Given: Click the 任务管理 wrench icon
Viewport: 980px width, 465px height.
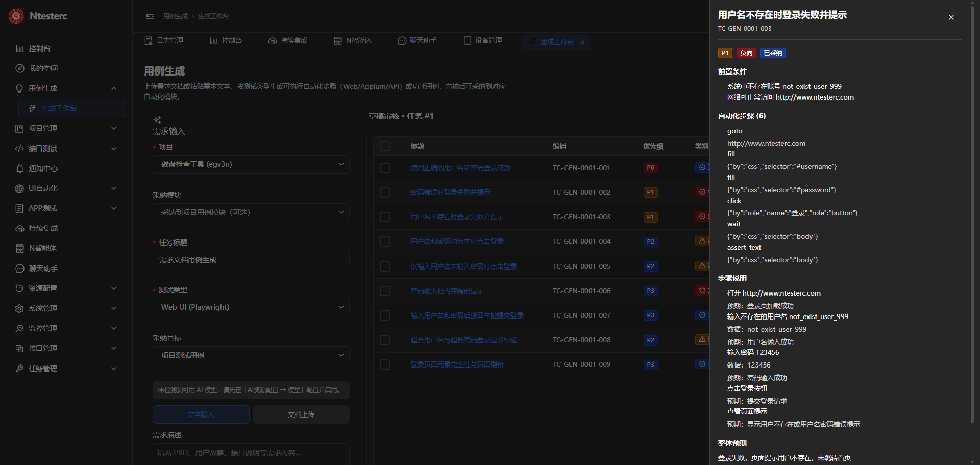Looking at the screenshot, I should tap(19, 369).
